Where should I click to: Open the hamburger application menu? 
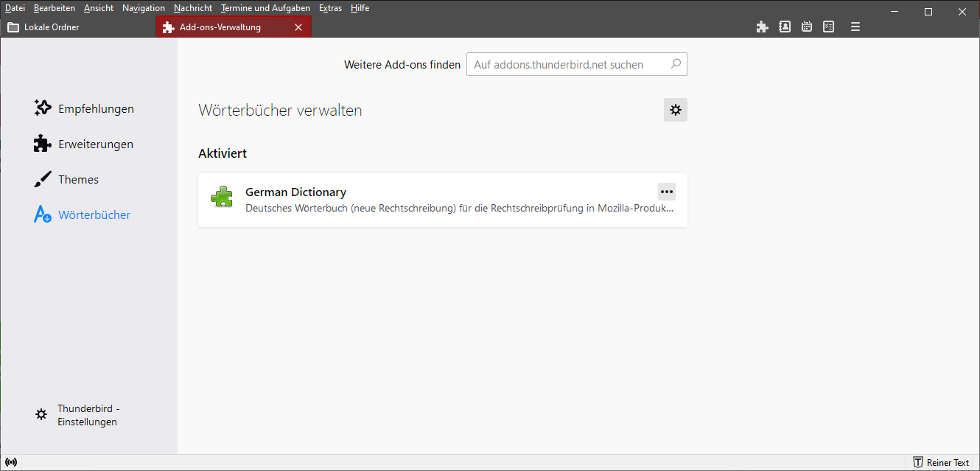tap(855, 27)
